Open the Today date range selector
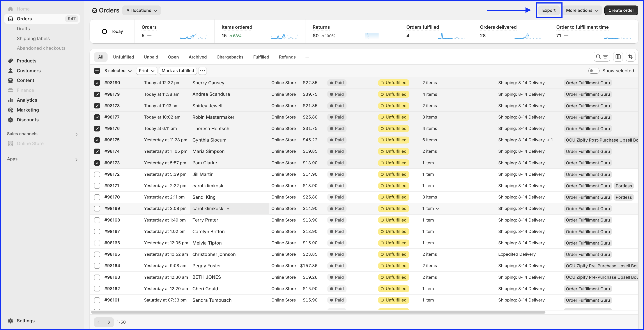Screen dimensions: 644x330 click(x=113, y=32)
